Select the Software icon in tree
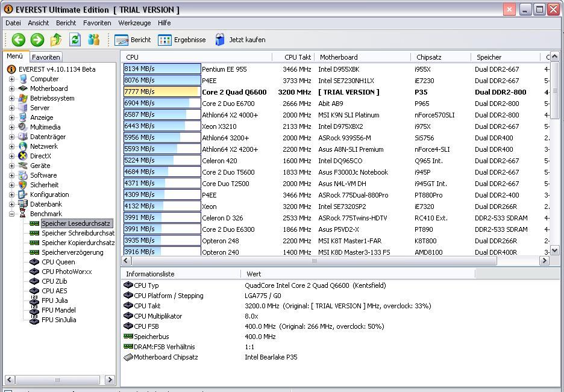 coord(23,175)
